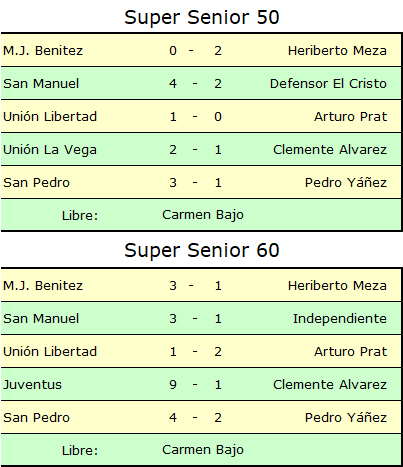Click the Super Senior 60 heading
The height and width of the screenshot is (467, 403).
pyautogui.click(x=202, y=250)
